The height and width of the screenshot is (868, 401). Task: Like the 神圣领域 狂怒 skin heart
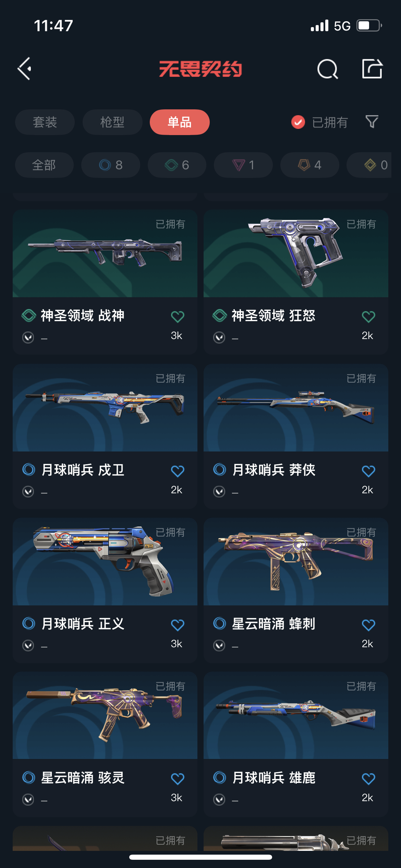pyautogui.click(x=368, y=316)
